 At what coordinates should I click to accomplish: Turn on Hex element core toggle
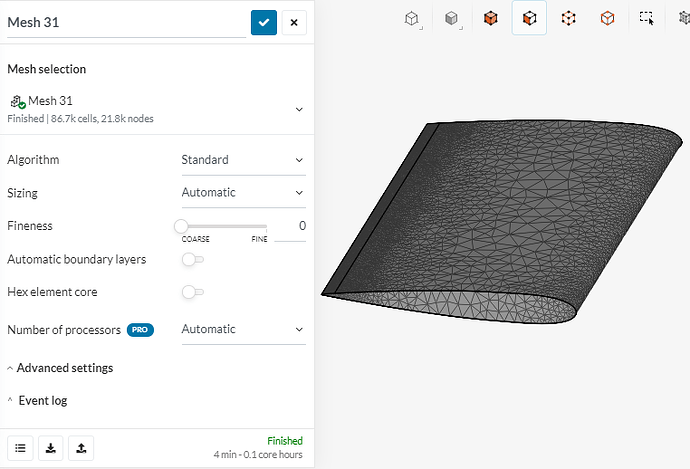[x=193, y=292]
